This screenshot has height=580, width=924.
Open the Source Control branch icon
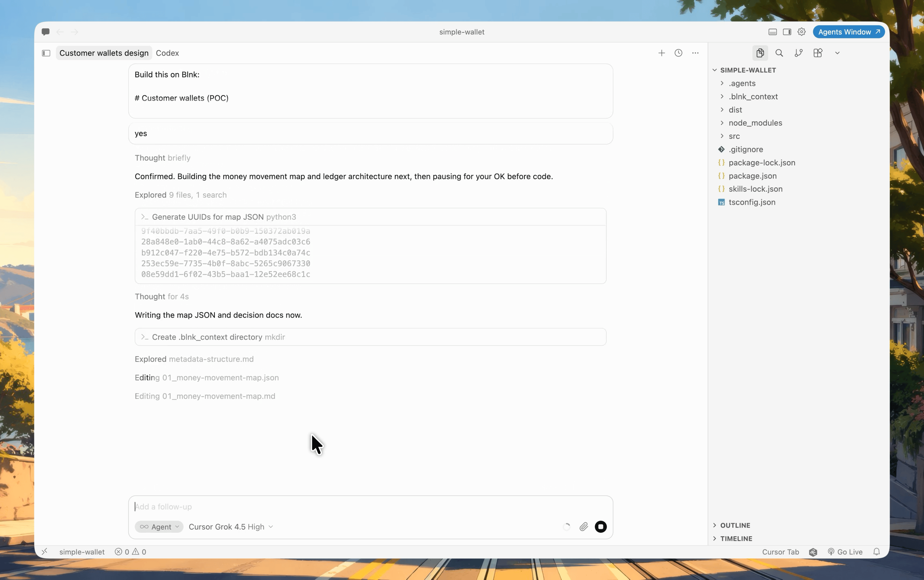799,53
